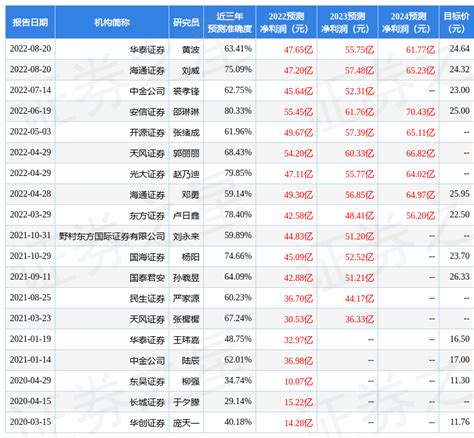
Task: Click institution 开源证券
Action: (x=147, y=133)
